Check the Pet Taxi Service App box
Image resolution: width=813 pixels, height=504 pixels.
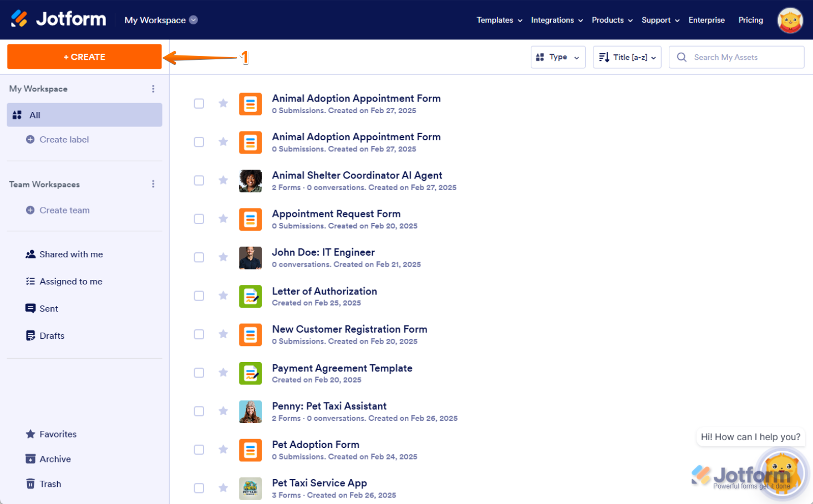click(199, 488)
